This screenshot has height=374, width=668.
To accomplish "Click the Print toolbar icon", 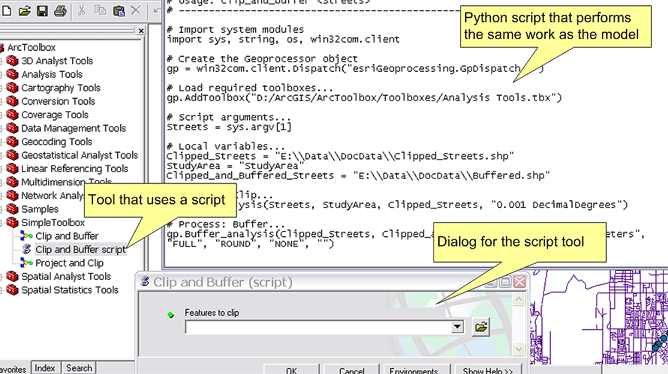I will pos(60,11).
